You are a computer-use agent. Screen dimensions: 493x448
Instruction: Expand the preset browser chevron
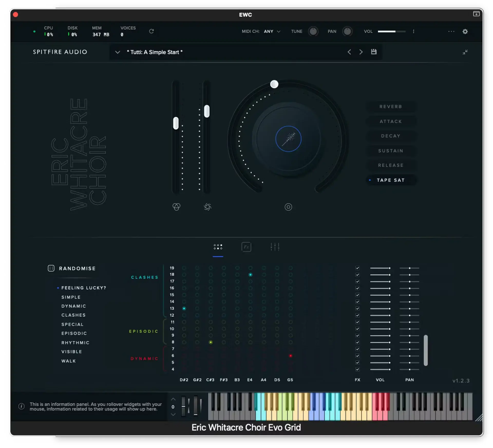click(118, 52)
